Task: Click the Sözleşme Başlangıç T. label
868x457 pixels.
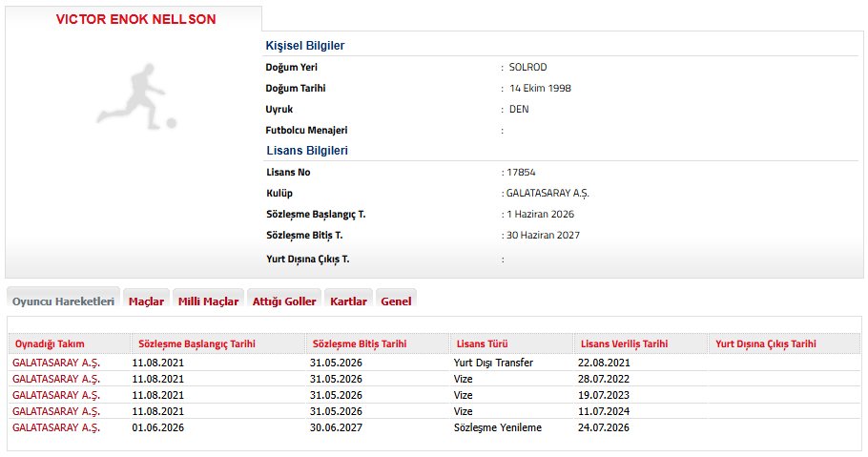Action: [316, 215]
